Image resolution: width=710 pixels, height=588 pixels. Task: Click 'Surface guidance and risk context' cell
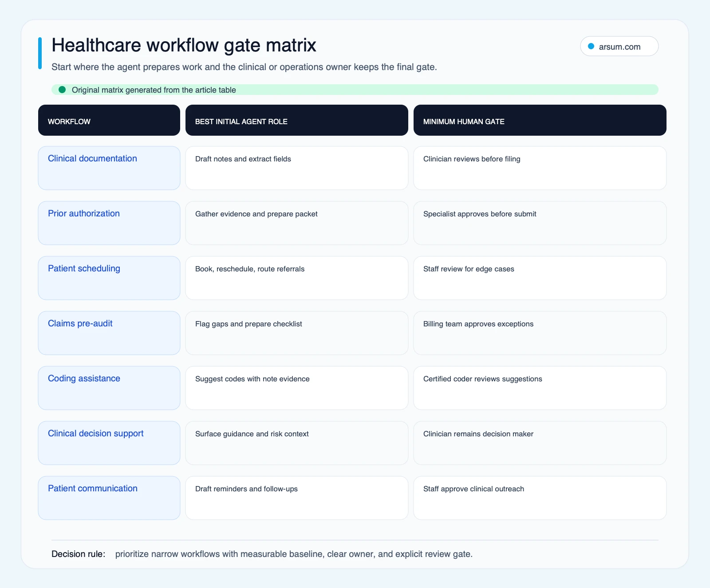coord(296,443)
